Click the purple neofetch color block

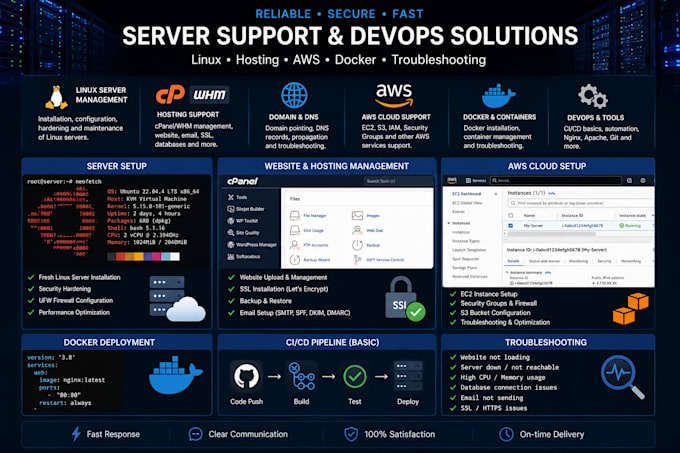(147, 257)
